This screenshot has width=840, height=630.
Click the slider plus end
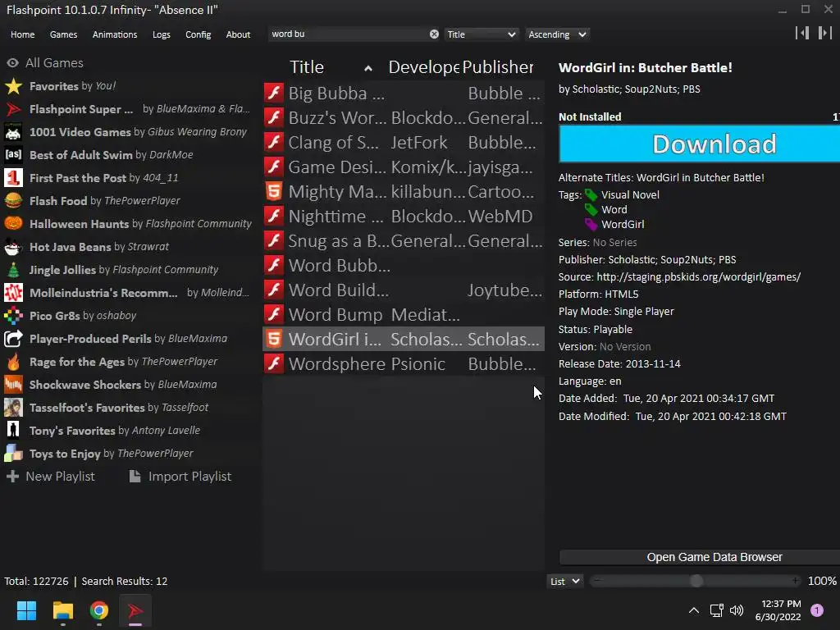795,581
